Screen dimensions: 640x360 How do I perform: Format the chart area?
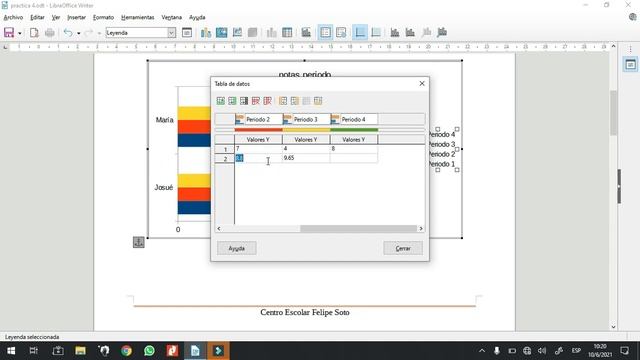pos(222,33)
